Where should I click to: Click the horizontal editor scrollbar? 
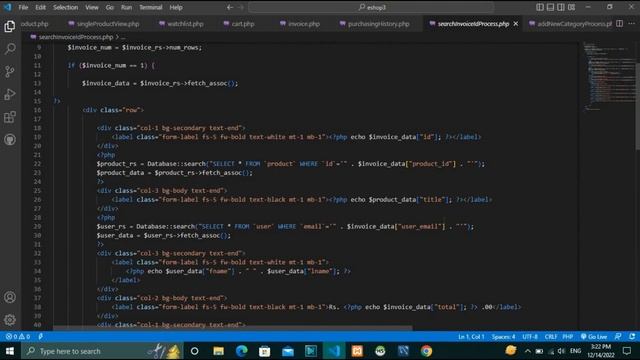pyautogui.click(x=233, y=328)
